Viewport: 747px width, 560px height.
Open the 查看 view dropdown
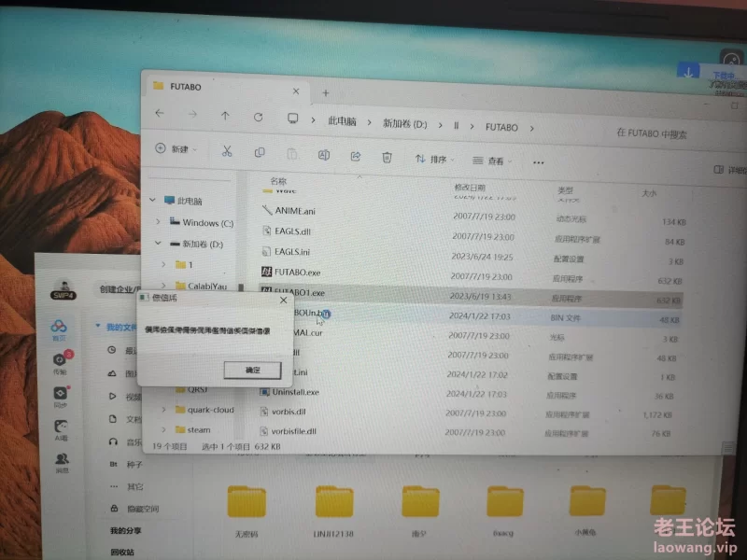[492, 161]
